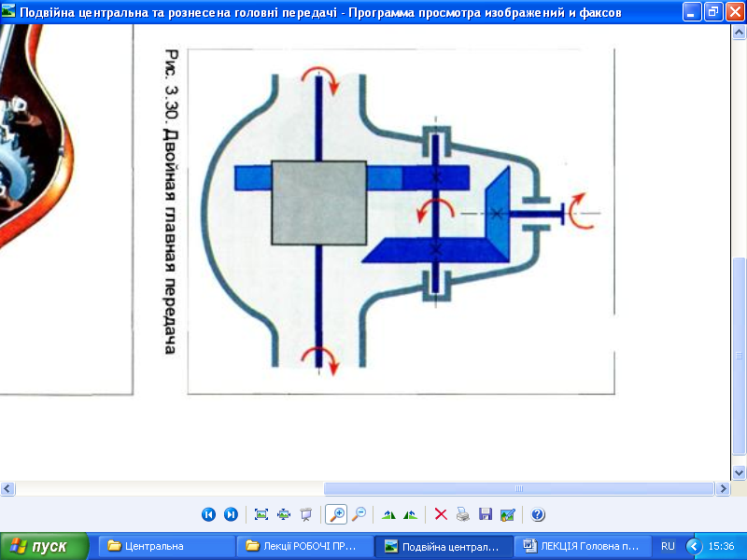Click the horizontal scrollbar thumb
This screenshot has width=747, height=560.
click(519, 488)
